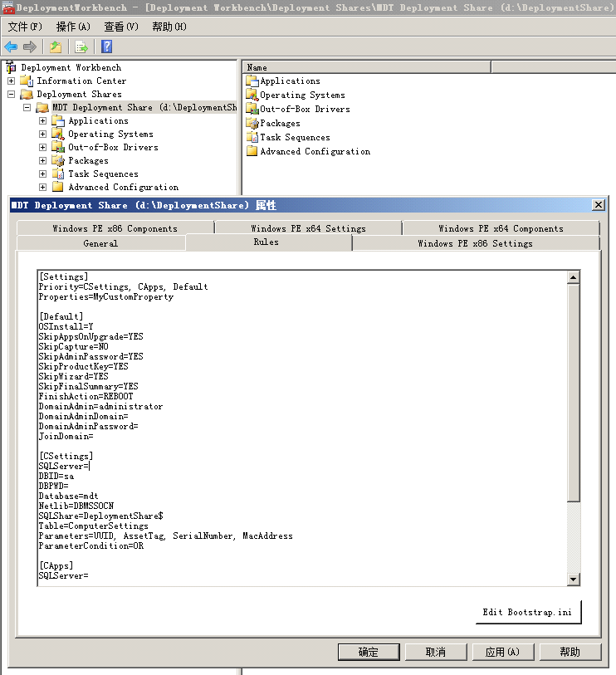Select the Out-of-Box Drivers icon in list pane
The height and width of the screenshot is (675, 616).
click(x=252, y=109)
